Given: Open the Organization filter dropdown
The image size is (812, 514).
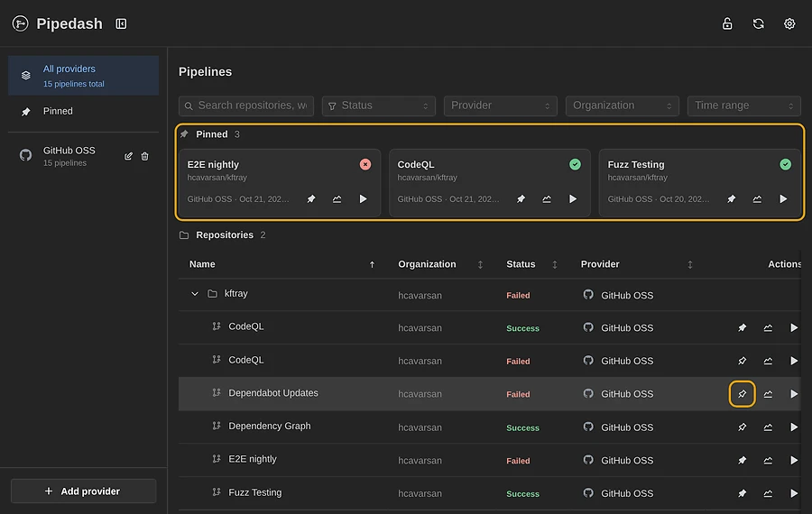Looking at the screenshot, I should 622,106.
